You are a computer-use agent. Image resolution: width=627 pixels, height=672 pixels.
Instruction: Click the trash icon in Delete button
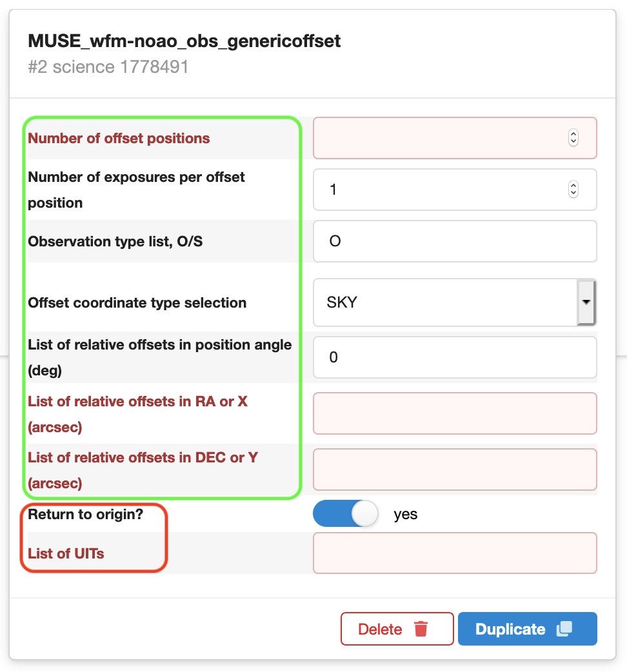421,629
